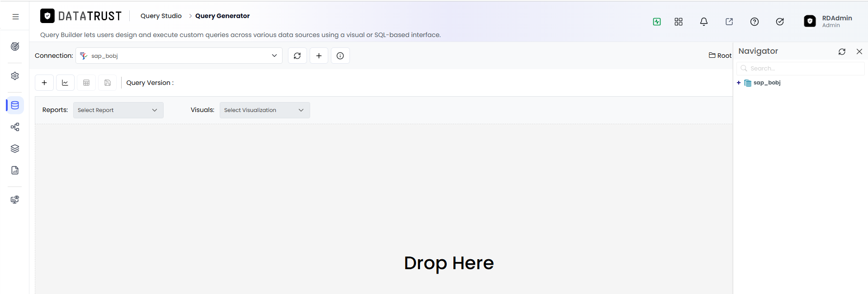Click the line chart toolbar button
The height and width of the screenshot is (294, 868).
65,83
